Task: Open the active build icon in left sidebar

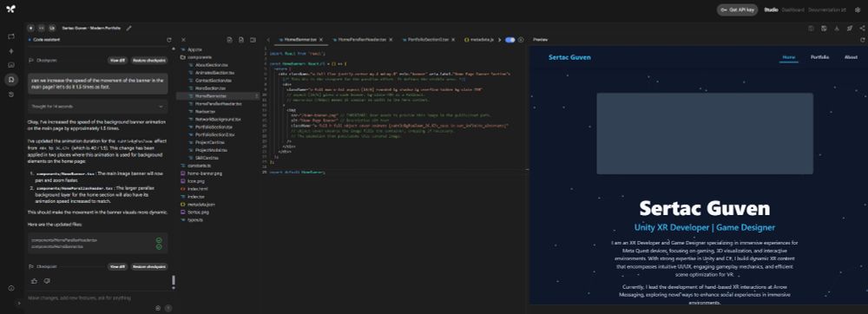Action: click(11, 80)
